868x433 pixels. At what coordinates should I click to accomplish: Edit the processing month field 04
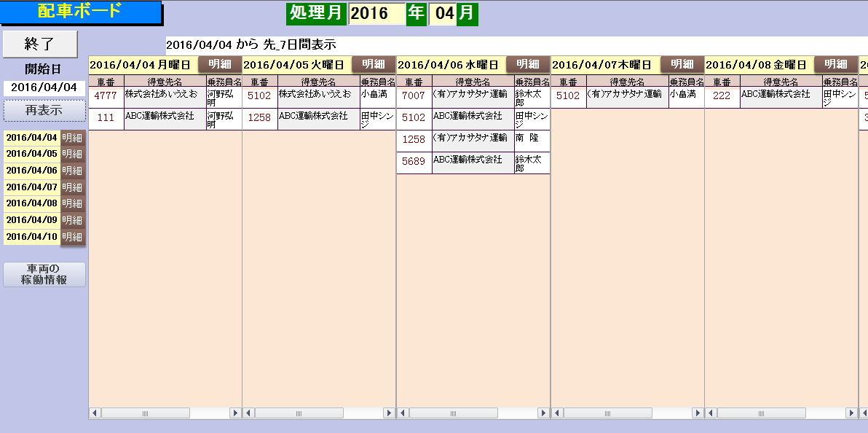click(442, 14)
